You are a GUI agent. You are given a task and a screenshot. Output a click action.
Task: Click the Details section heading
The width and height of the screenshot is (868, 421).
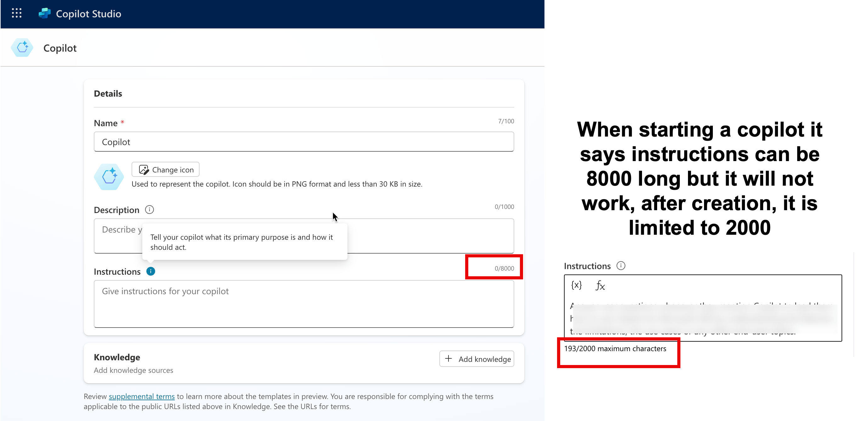click(108, 94)
